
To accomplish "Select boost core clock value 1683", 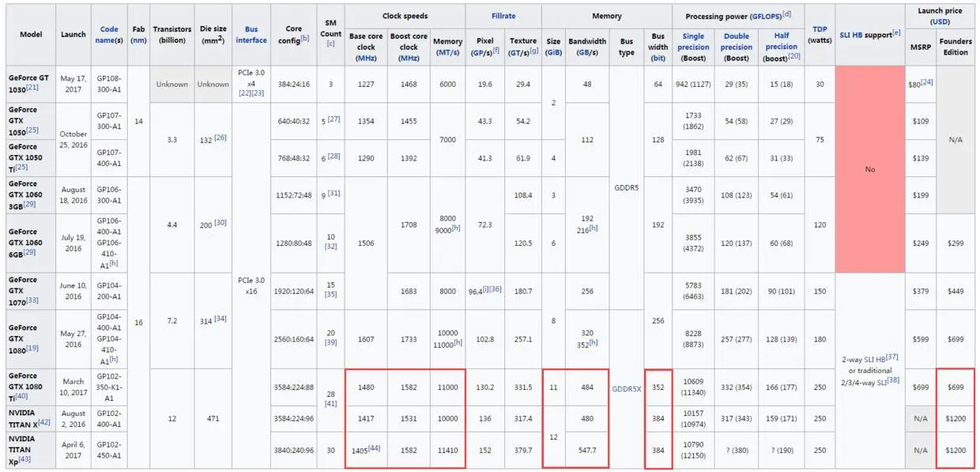I will [x=409, y=291].
